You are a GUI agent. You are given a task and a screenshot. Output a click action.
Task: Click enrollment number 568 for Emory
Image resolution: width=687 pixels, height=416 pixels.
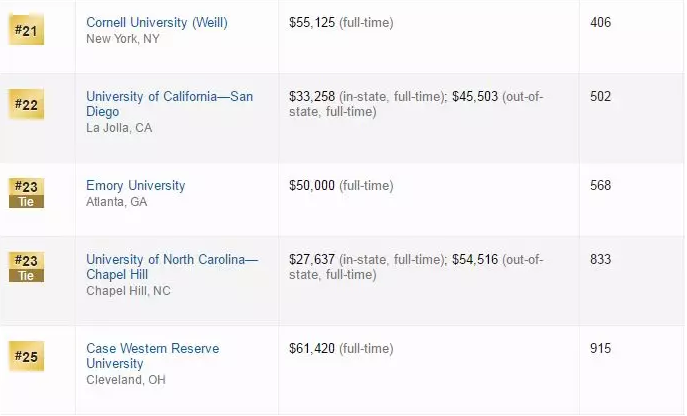click(600, 185)
